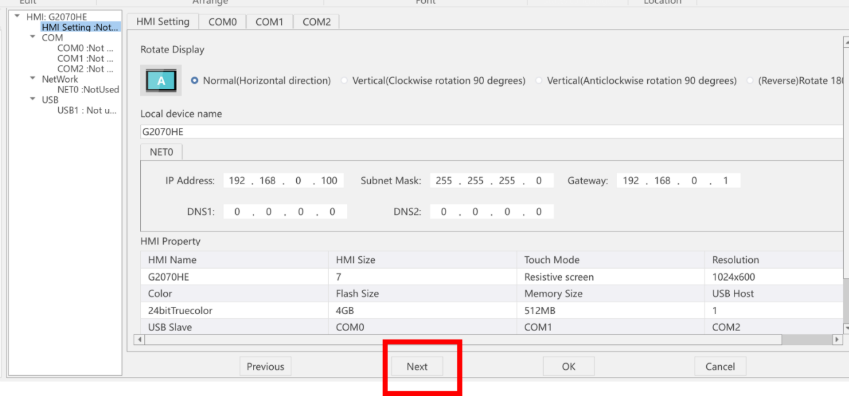The image size is (849, 396).
Task: Click DNS2 first octet field
Action: (x=443, y=212)
